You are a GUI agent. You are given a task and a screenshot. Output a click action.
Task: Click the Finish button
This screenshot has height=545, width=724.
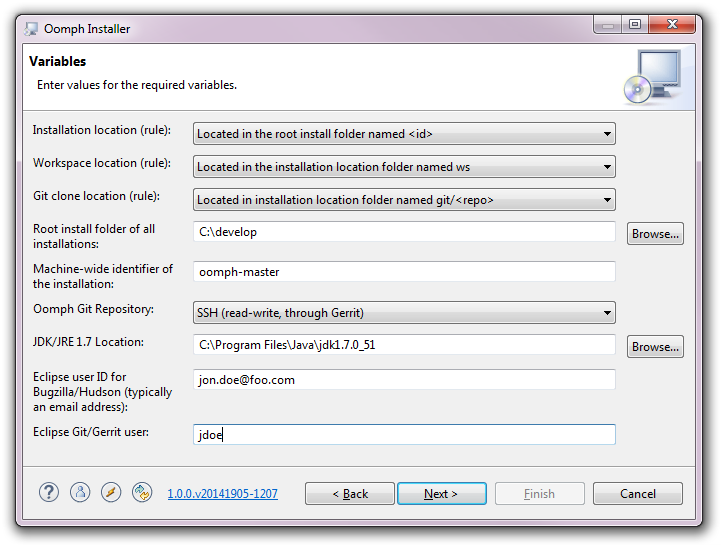tap(540, 494)
